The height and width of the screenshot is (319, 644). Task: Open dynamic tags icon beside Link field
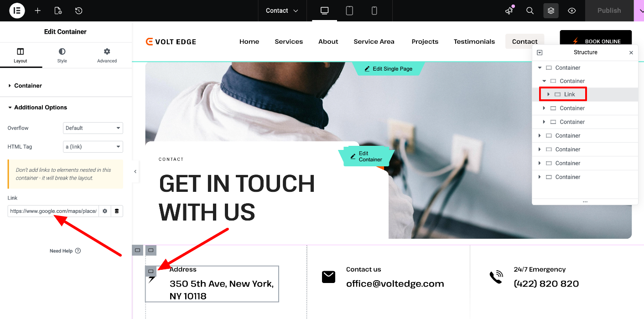pyautogui.click(x=117, y=211)
